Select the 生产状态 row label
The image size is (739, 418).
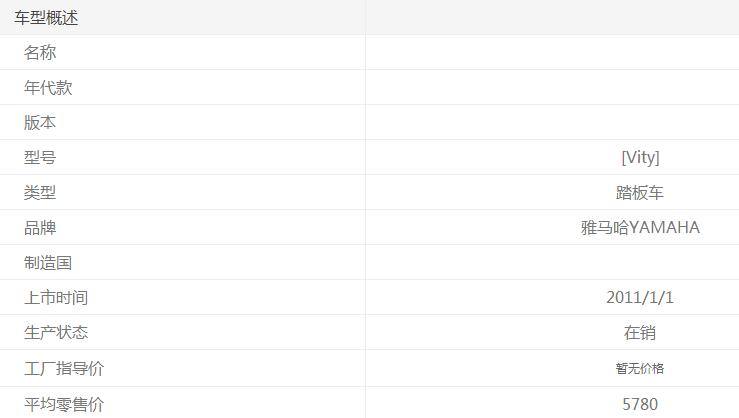(x=56, y=333)
